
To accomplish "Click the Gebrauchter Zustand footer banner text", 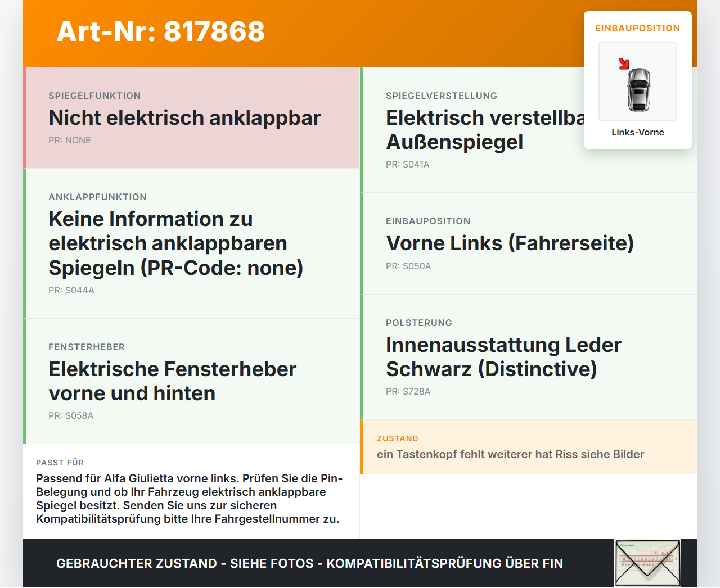I will [309, 563].
